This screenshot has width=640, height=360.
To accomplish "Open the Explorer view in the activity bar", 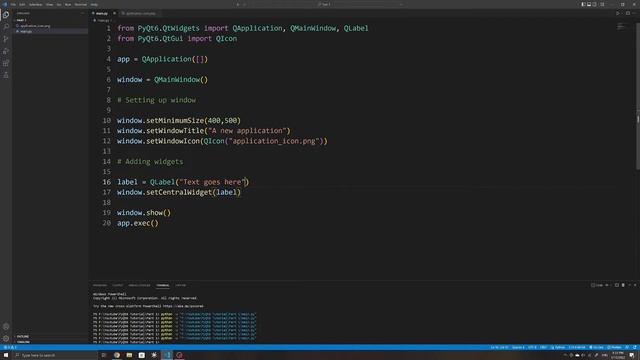I will coord(6,15).
